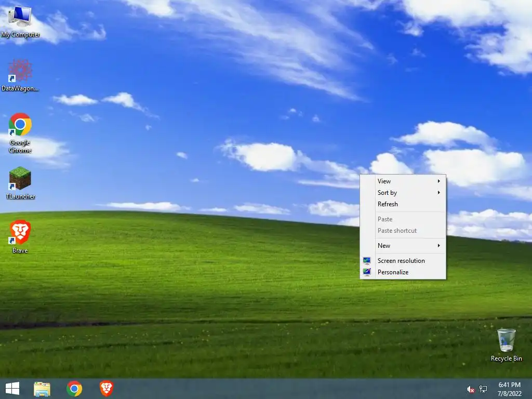The image size is (532, 399).
Task: Open File Explorer from the taskbar
Action: click(42, 389)
